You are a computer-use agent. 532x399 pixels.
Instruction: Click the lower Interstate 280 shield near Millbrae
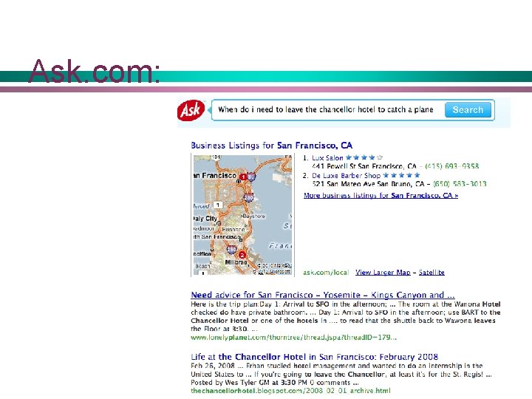(x=231, y=250)
